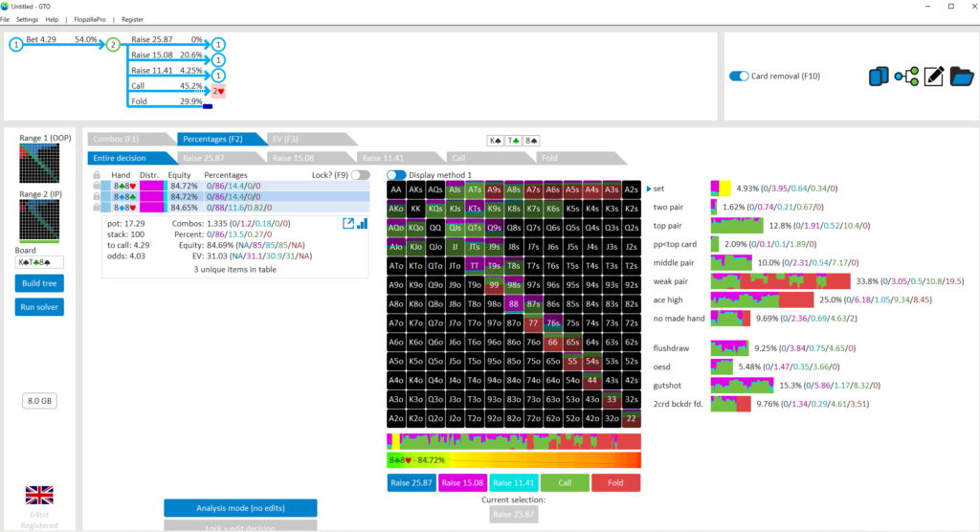Enable the Lock? (F9) switch
Image resolution: width=980 pixels, height=532 pixels.
pyautogui.click(x=360, y=175)
